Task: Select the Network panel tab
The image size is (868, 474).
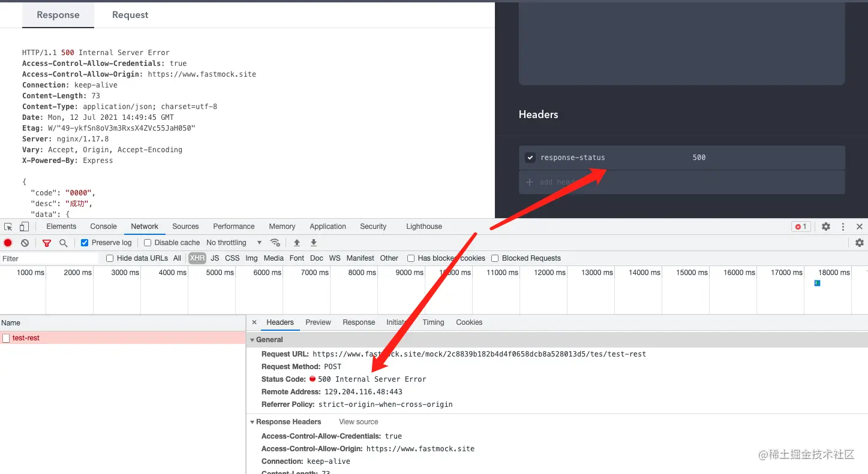Action: [x=145, y=227]
